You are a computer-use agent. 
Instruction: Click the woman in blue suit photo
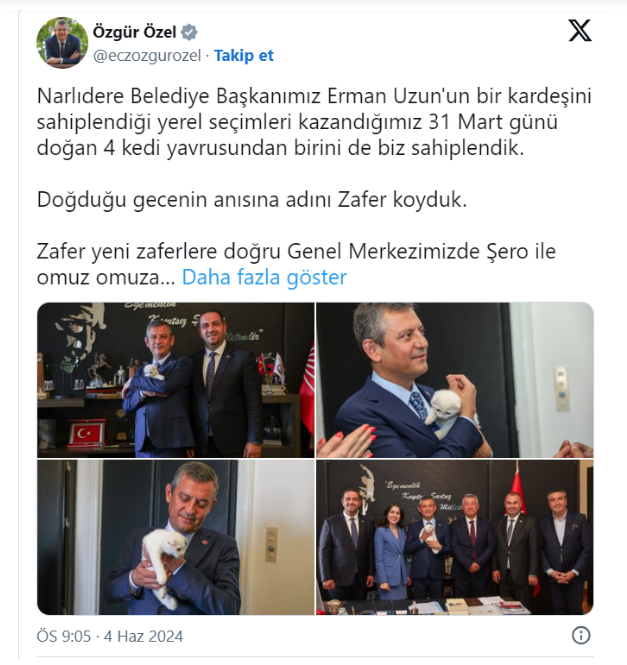(x=390, y=550)
